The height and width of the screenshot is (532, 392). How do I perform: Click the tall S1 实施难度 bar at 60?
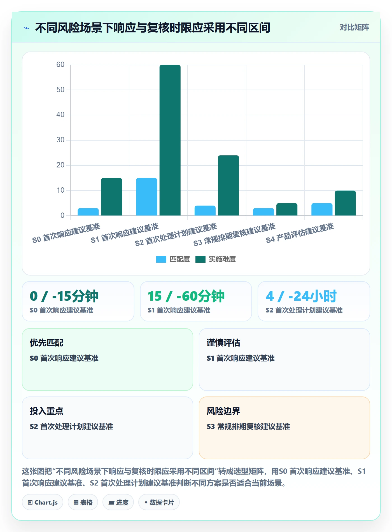click(170, 140)
